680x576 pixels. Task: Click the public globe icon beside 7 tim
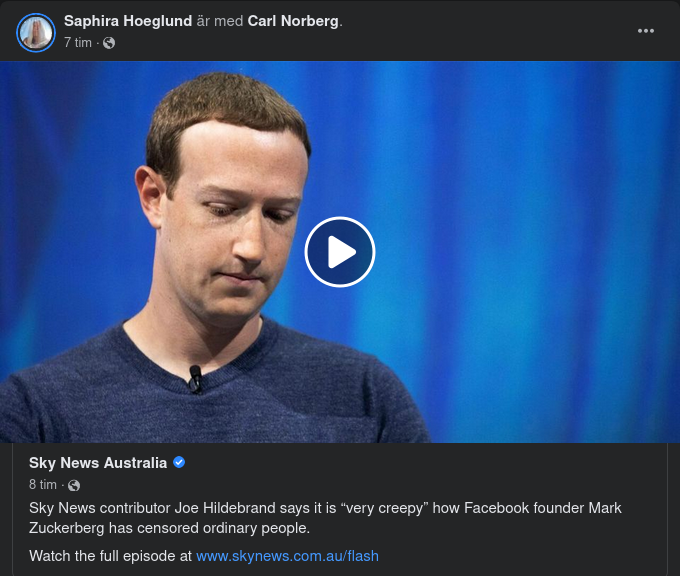tap(109, 43)
